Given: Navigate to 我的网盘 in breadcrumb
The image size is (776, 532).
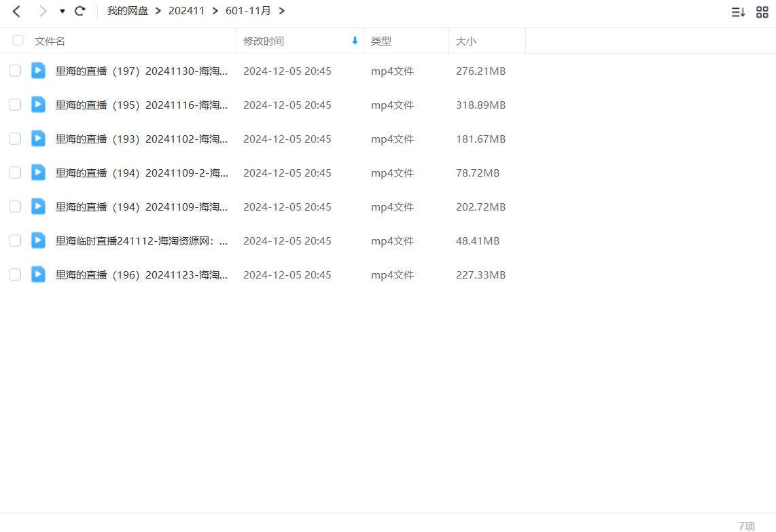Looking at the screenshot, I should [x=128, y=11].
